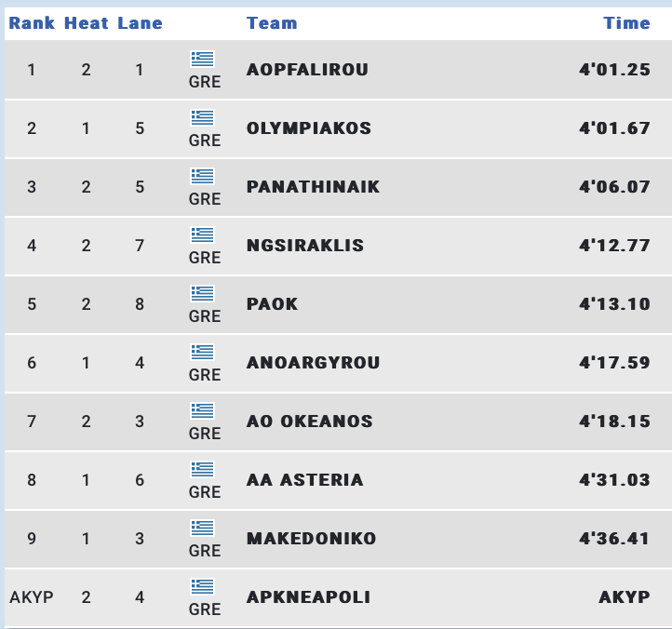Click the flag icon next to ANOARGYROU
This screenshot has height=629, width=672.
(x=202, y=352)
